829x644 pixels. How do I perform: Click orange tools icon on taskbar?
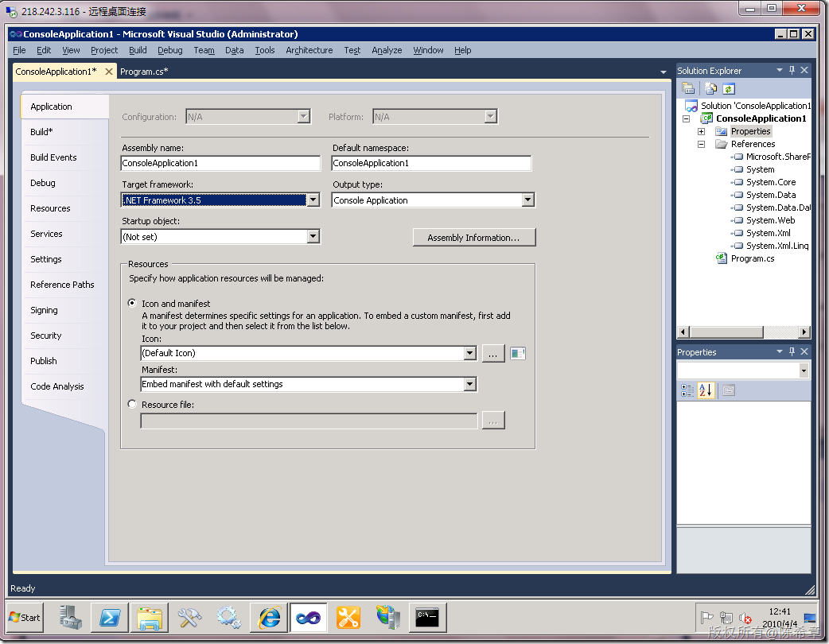[x=348, y=617]
